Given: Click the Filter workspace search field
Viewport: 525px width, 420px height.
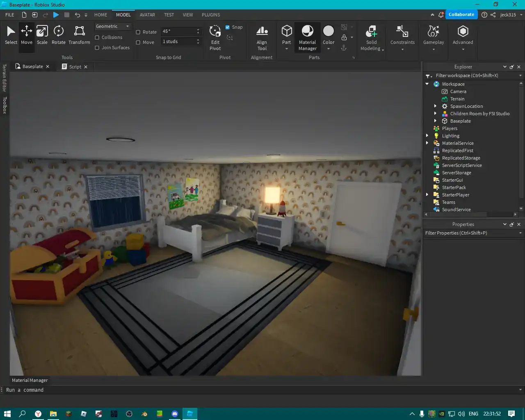Looking at the screenshot, I should tap(474, 75).
